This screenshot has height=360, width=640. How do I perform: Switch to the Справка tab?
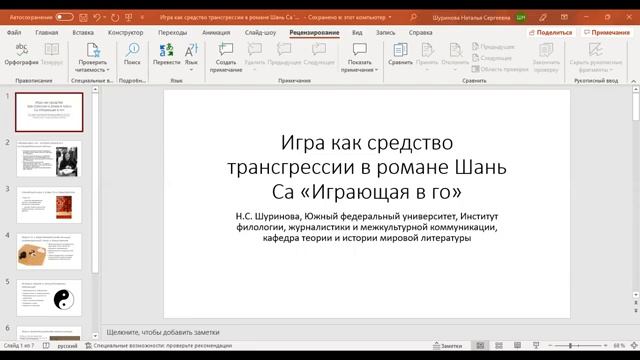(x=420, y=32)
